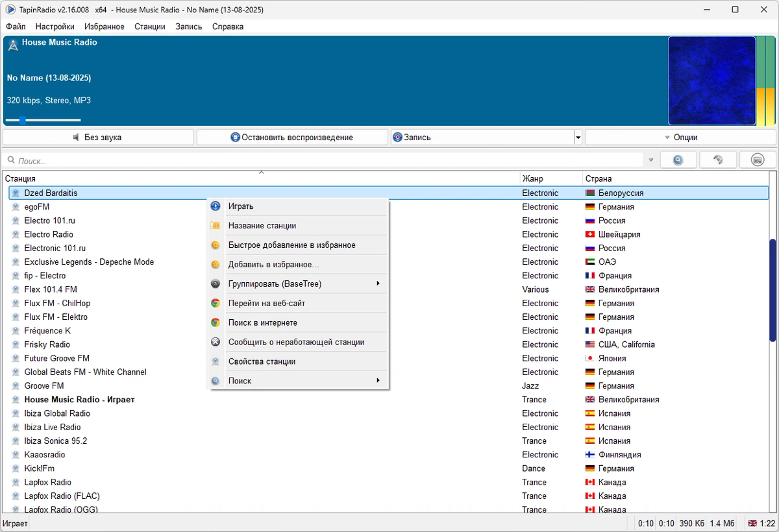Click icon beside Быстрое добавление в избранное
The width and height of the screenshot is (779, 532).
(x=216, y=245)
